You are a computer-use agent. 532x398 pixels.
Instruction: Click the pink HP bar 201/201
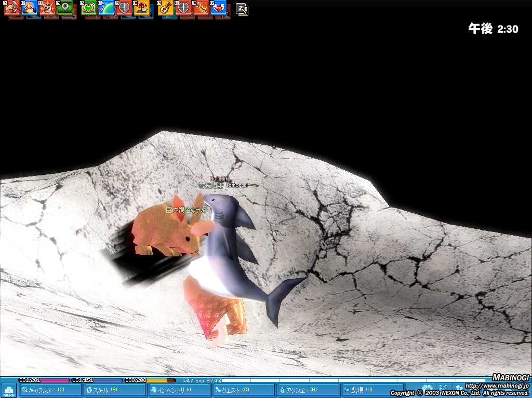pyautogui.click(x=43, y=380)
